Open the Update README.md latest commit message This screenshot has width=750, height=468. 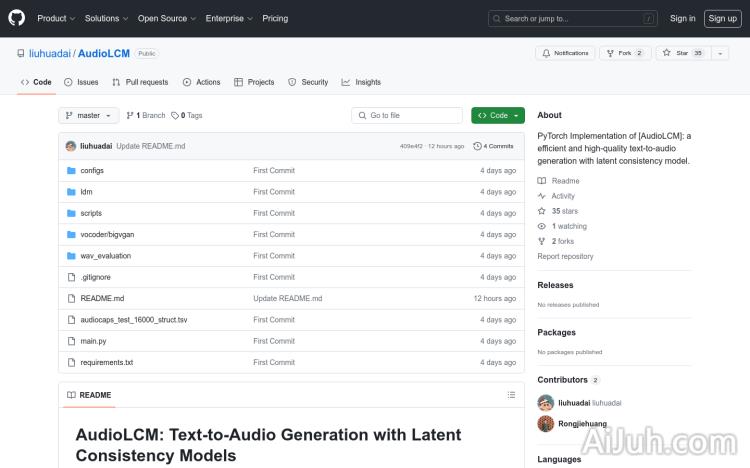click(151, 146)
